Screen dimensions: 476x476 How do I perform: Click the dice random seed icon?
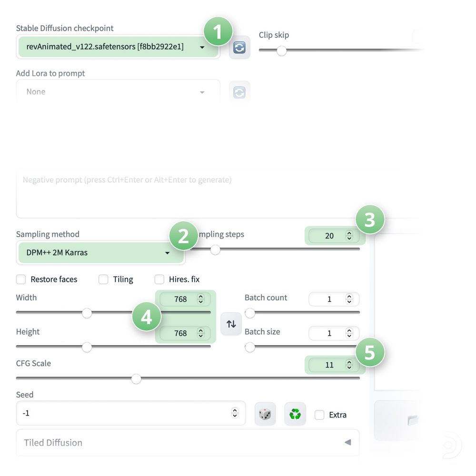click(x=265, y=414)
